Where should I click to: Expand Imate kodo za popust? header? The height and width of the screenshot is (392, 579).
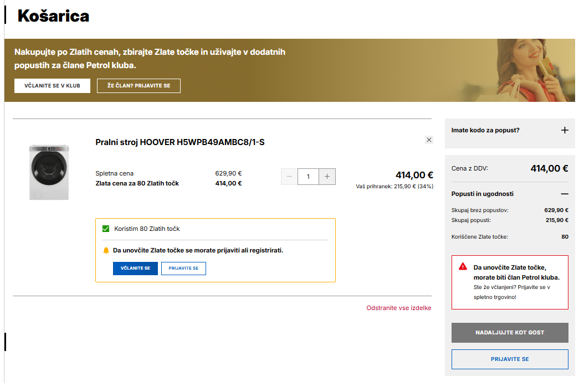485,130
